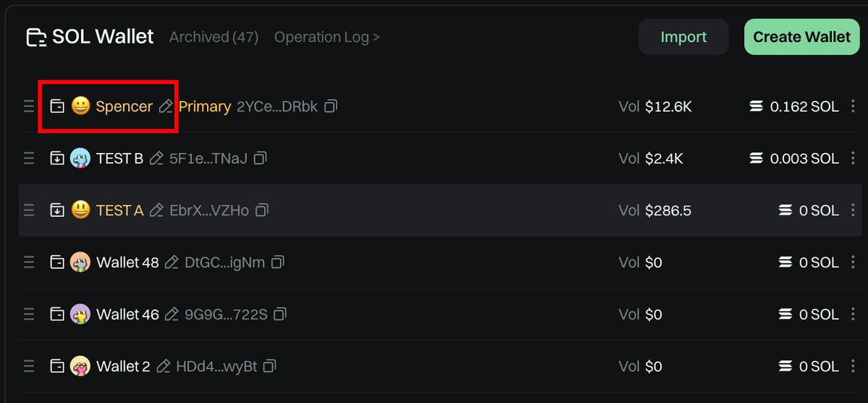Rename Wallet 48 using the pencil icon
The width and height of the screenshot is (868, 403).
tap(172, 262)
